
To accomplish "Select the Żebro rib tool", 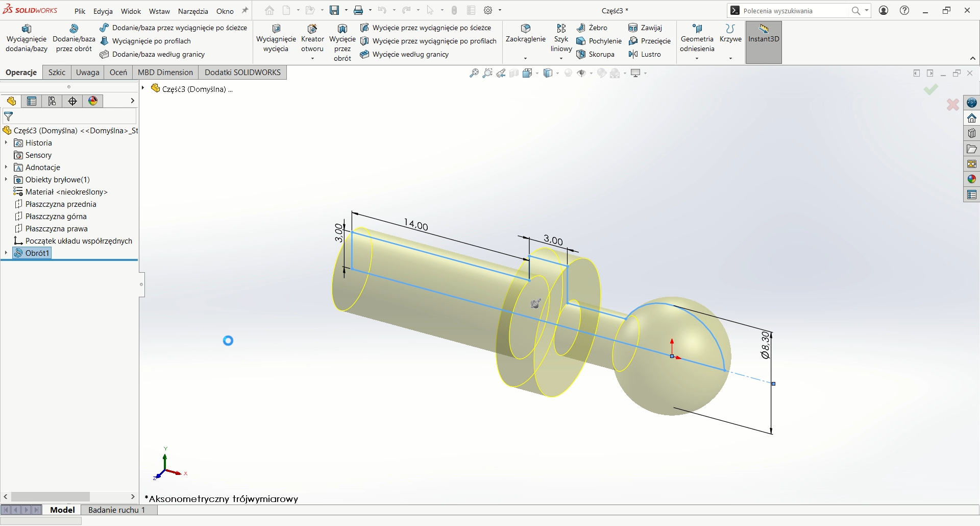I will [x=592, y=28].
